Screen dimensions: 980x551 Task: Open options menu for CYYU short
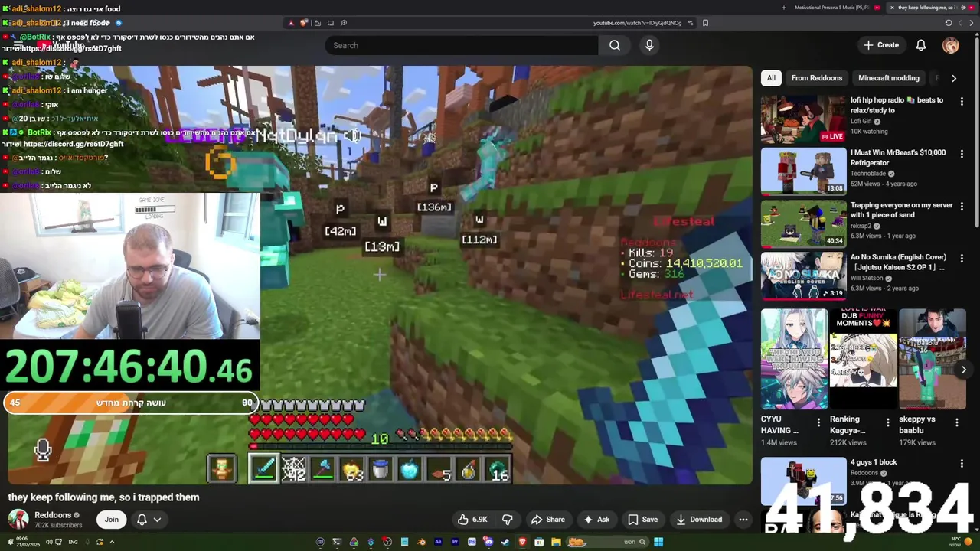[818, 422]
